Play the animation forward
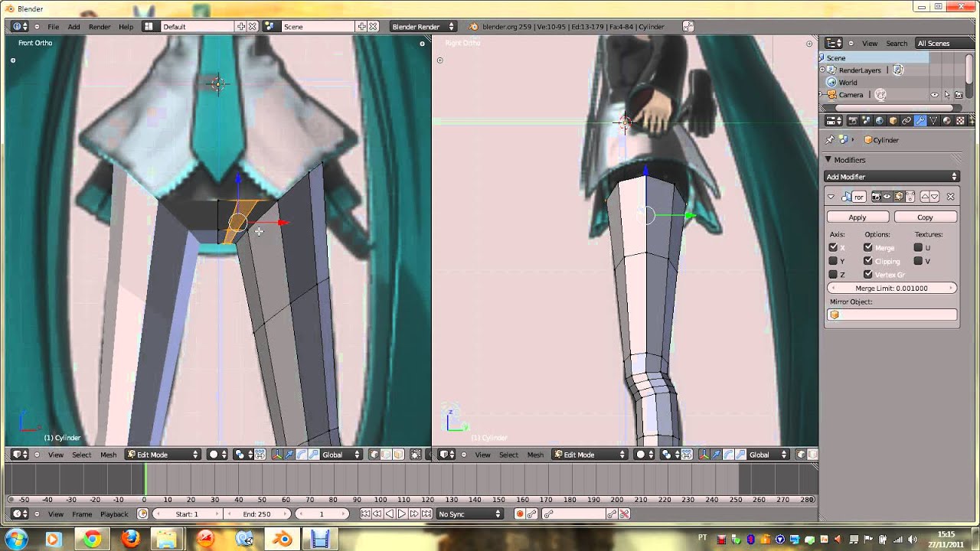Viewport: 980px width, 551px height. 402,514
